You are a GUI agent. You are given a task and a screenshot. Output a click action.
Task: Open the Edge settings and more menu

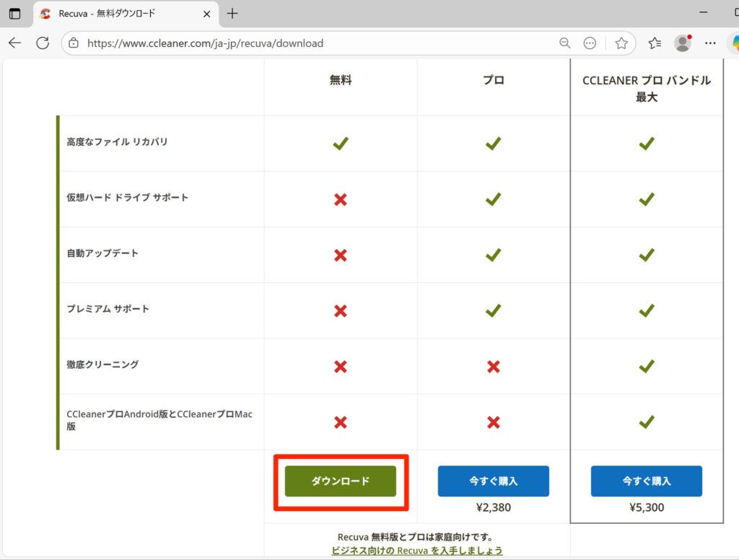pyautogui.click(x=710, y=43)
